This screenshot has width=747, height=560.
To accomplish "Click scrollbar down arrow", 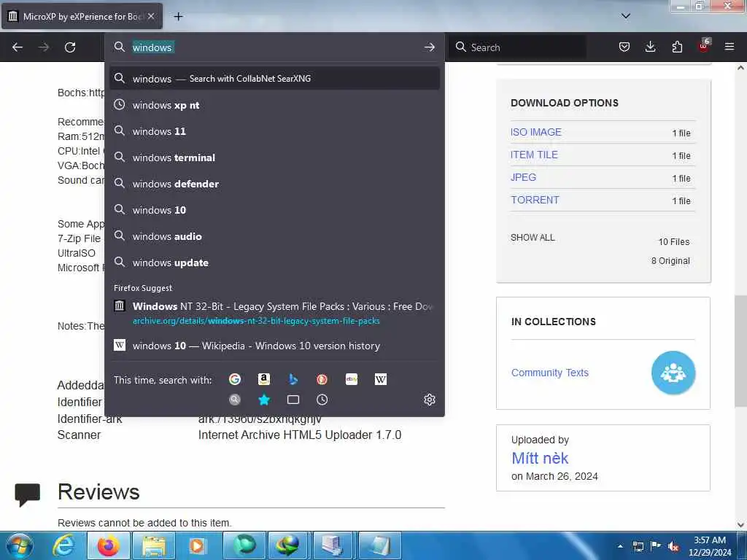I will click(740, 525).
